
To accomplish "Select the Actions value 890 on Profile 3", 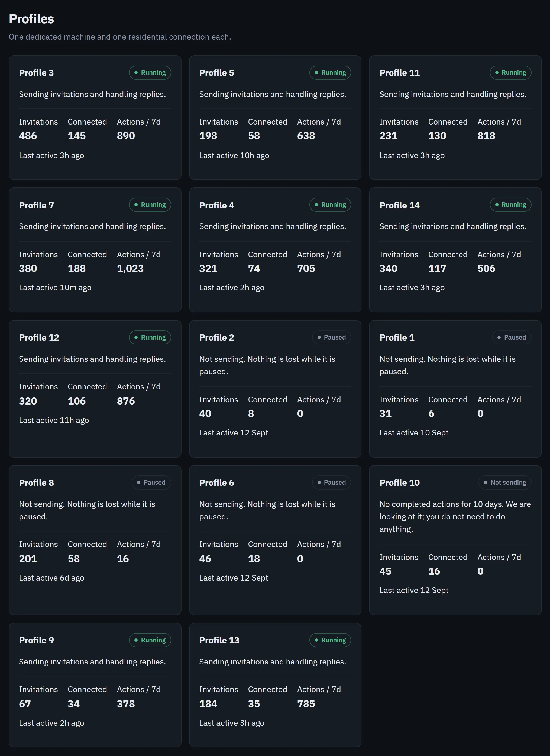I will pos(126,136).
